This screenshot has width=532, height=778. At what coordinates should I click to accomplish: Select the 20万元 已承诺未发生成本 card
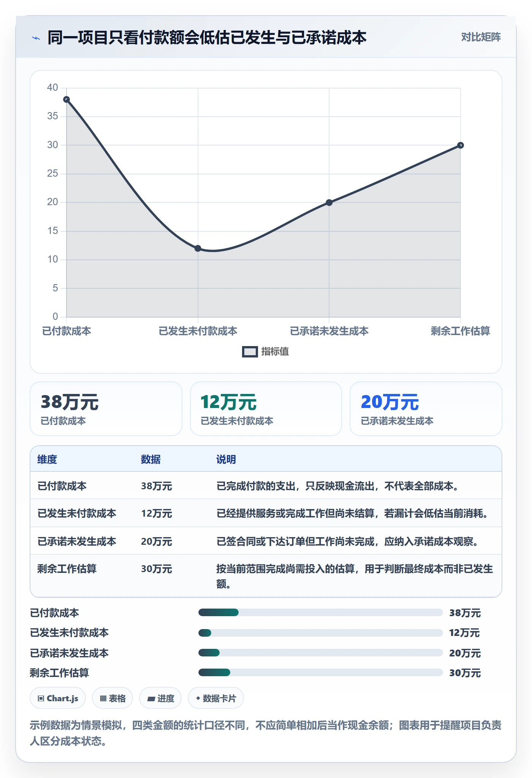(426, 409)
